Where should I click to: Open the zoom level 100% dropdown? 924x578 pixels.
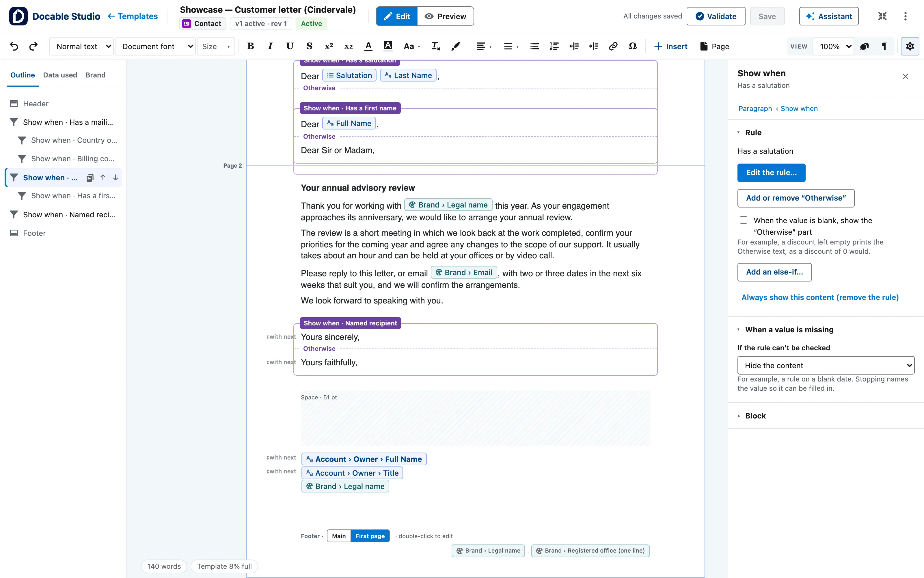tap(834, 46)
